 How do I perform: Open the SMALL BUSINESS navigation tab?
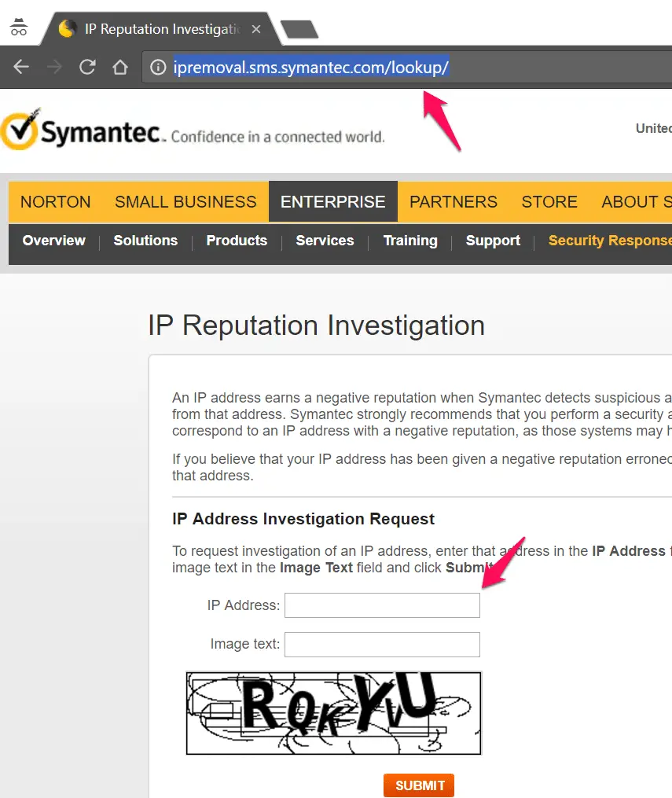[185, 201]
